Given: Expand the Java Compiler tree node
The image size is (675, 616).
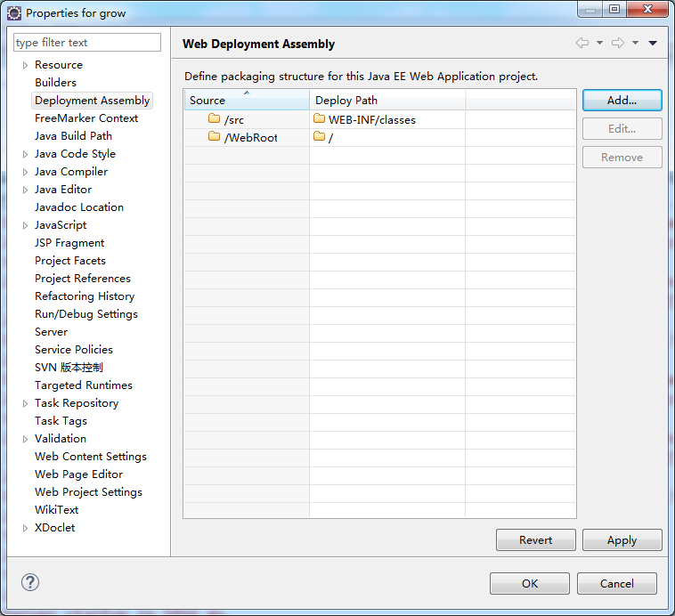Looking at the screenshot, I should click(26, 172).
